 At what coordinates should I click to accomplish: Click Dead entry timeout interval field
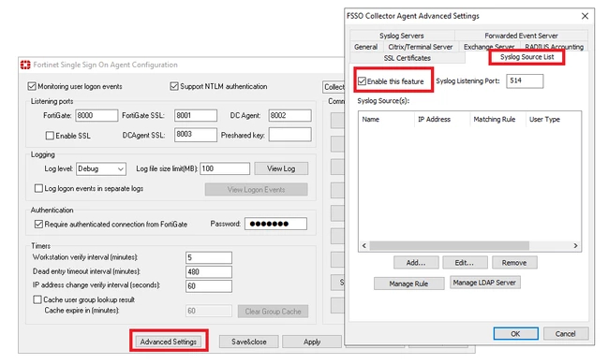point(209,272)
